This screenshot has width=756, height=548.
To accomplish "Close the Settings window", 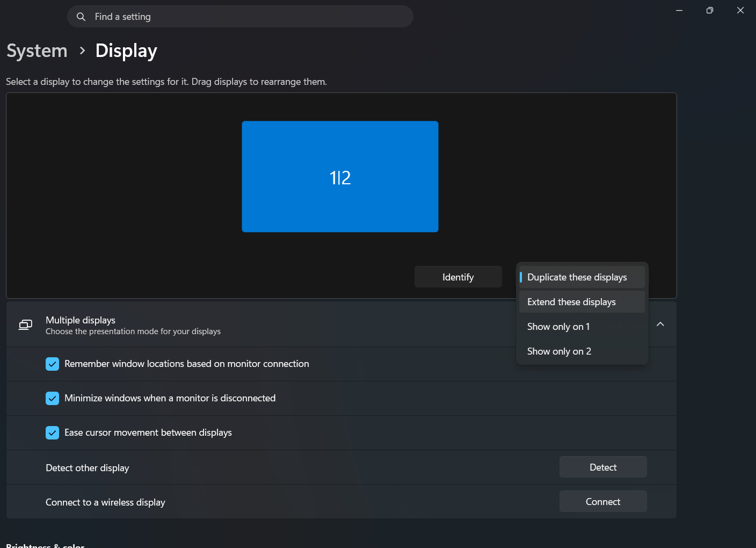I will coord(740,10).
